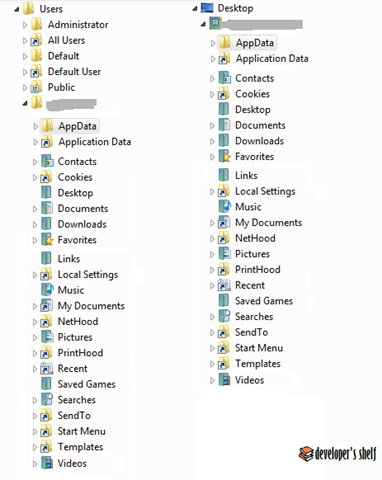Expand Templates in the Desktop tree

[212, 364]
